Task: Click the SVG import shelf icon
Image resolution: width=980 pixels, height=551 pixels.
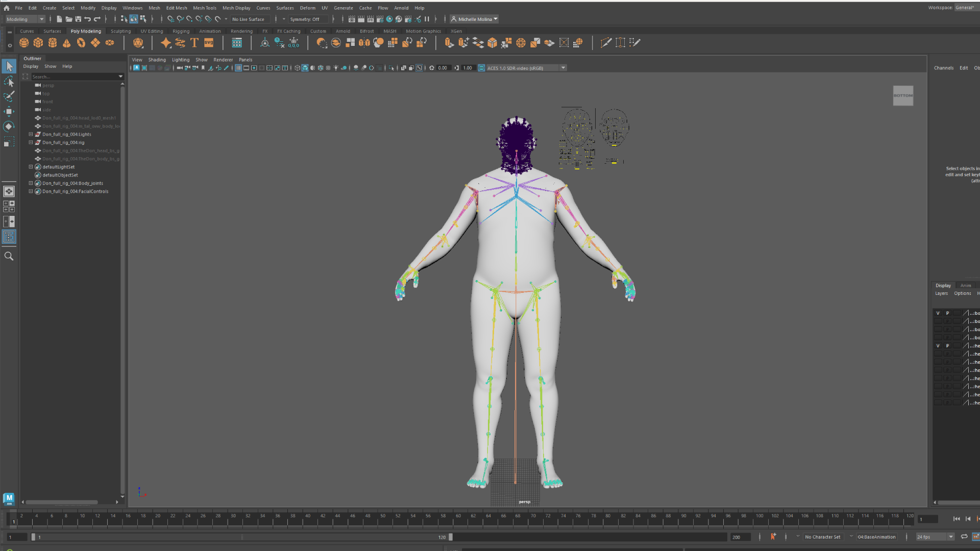Action: click(x=209, y=43)
